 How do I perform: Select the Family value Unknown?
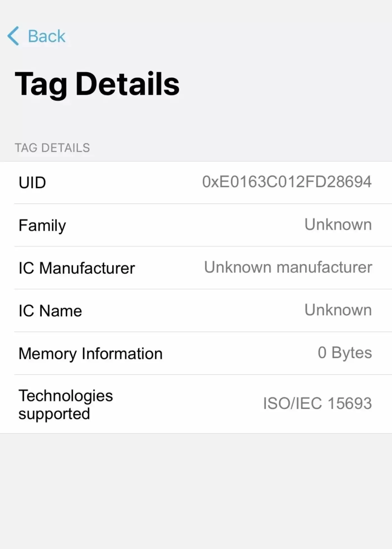(x=338, y=225)
